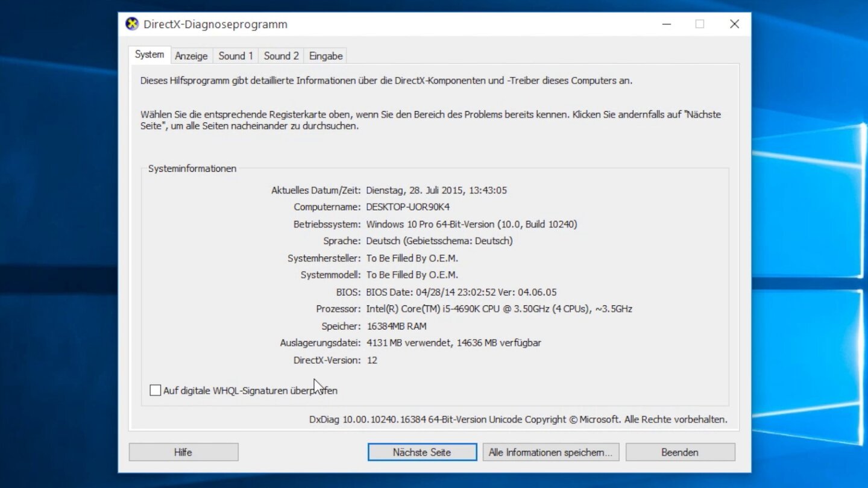This screenshot has width=868, height=488.
Task: Click the DirectX-Diagnoseprogramm window title text
Action: (x=215, y=25)
